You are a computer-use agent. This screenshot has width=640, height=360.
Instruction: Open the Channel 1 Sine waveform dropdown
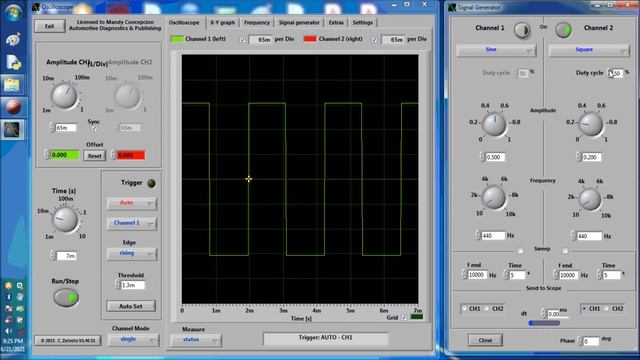(496, 50)
